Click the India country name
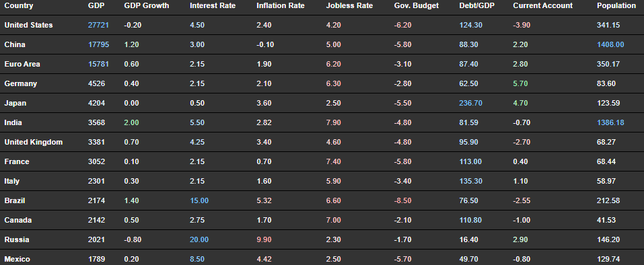Image resolution: width=644 pixels, height=265 pixels. (x=13, y=122)
